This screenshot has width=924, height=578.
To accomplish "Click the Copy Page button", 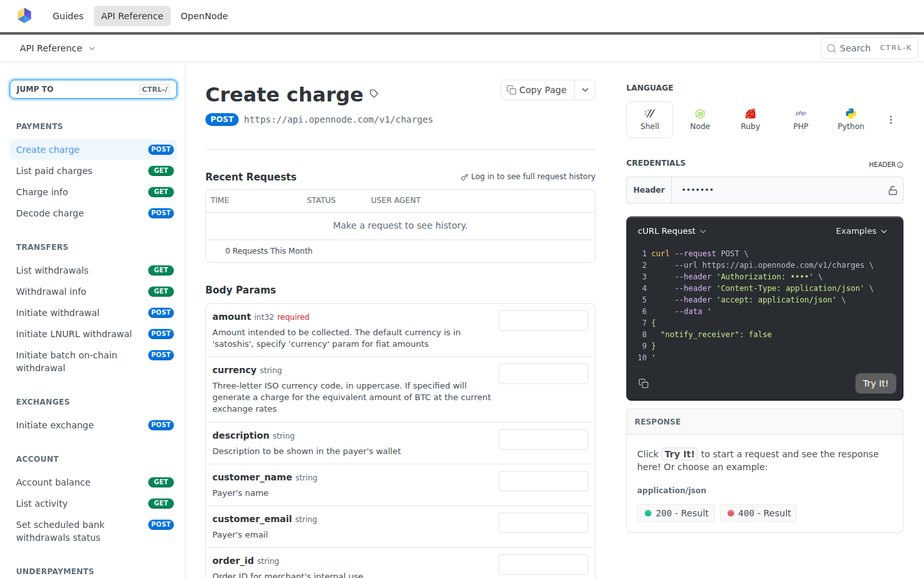I will (x=537, y=90).
